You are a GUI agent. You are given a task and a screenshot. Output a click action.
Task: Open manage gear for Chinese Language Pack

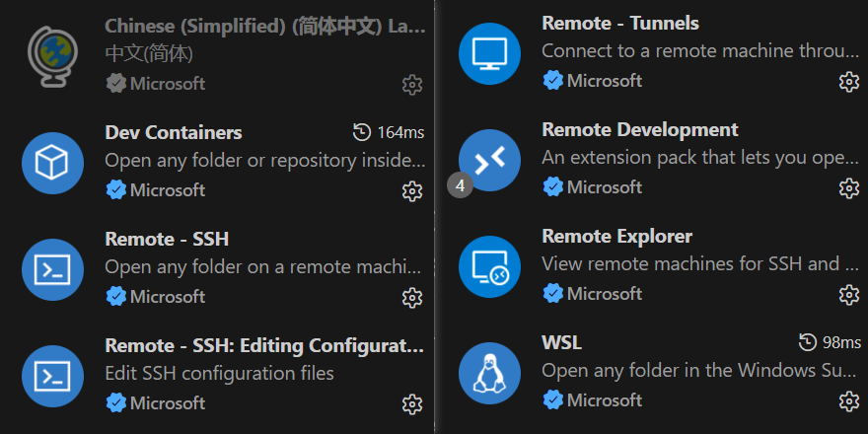click(412, 85)
